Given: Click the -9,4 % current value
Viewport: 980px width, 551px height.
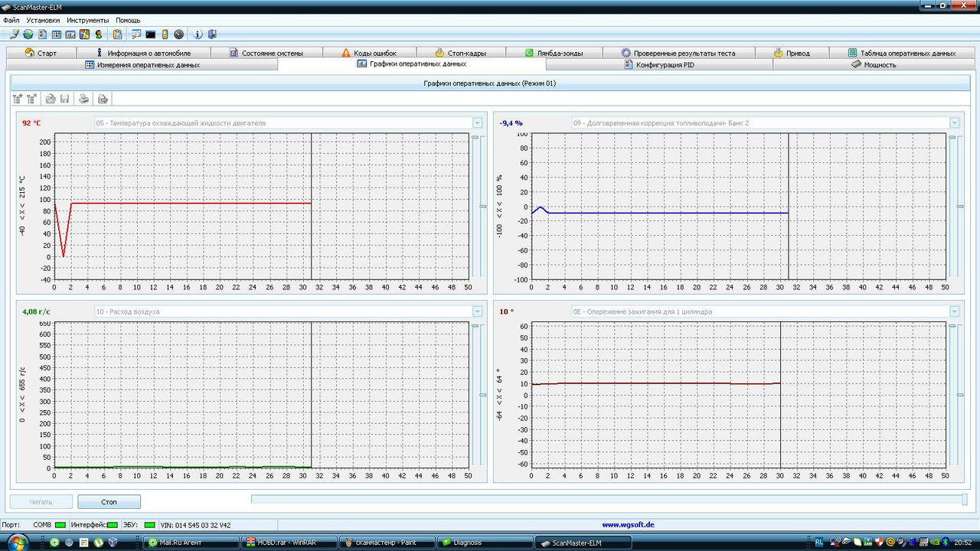Looking at the screenshot, I should 511,122.
